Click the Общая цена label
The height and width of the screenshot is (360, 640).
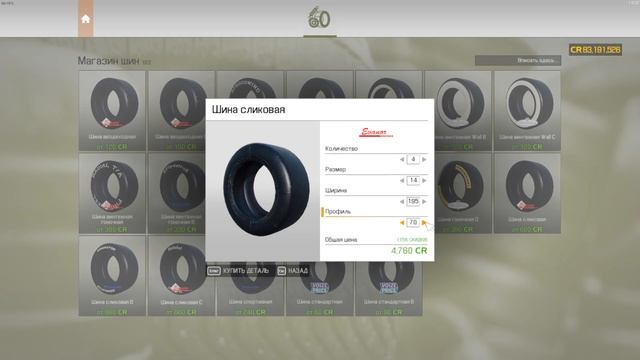341,240
